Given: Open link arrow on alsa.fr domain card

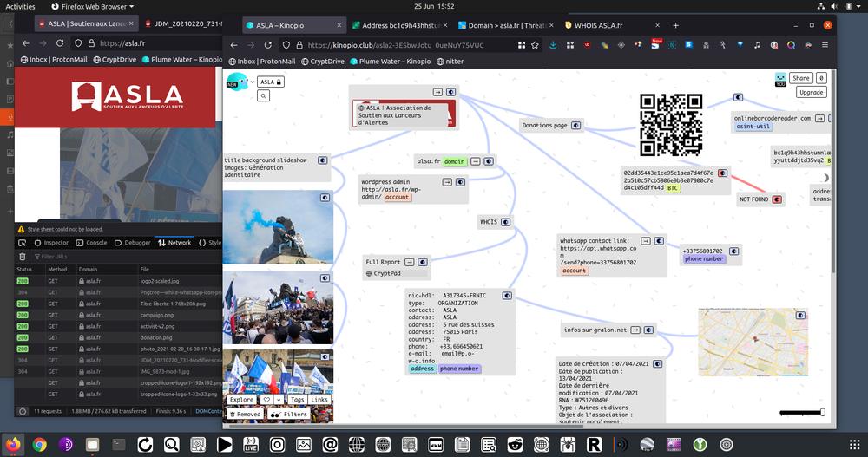Looking at the screenshot, I should pyautogui.click(x=476, y=161).
